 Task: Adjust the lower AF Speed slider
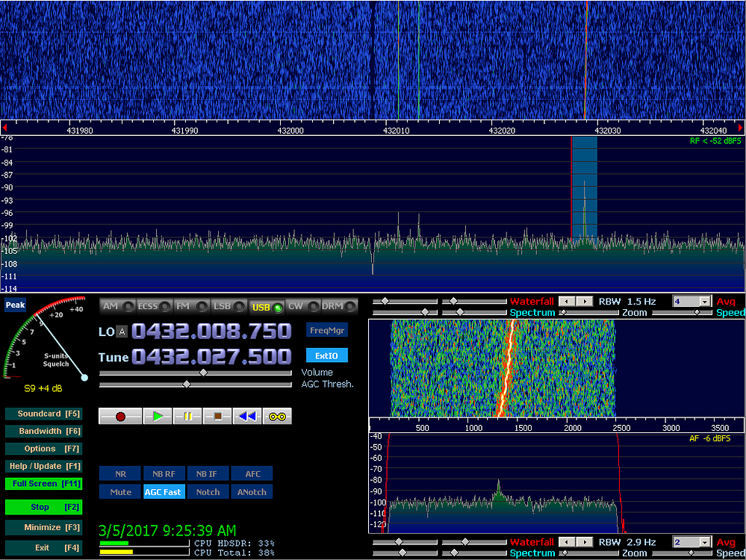(683, 553)
